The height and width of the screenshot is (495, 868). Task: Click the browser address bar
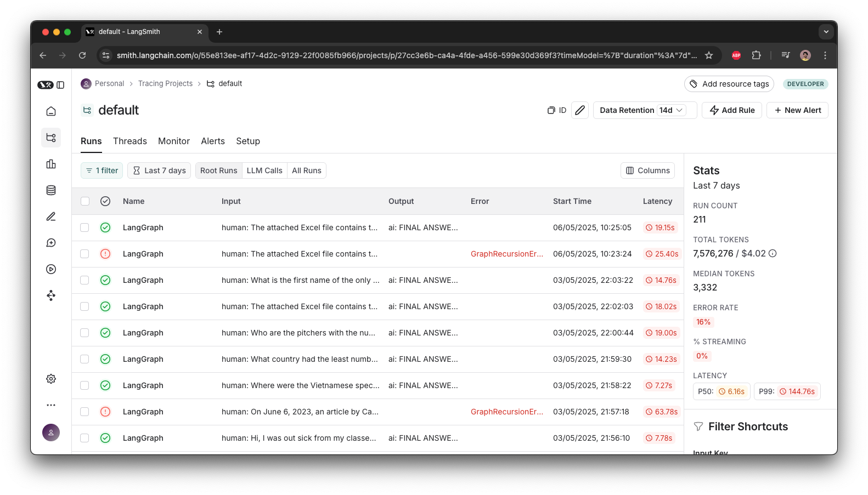point(406,55)
